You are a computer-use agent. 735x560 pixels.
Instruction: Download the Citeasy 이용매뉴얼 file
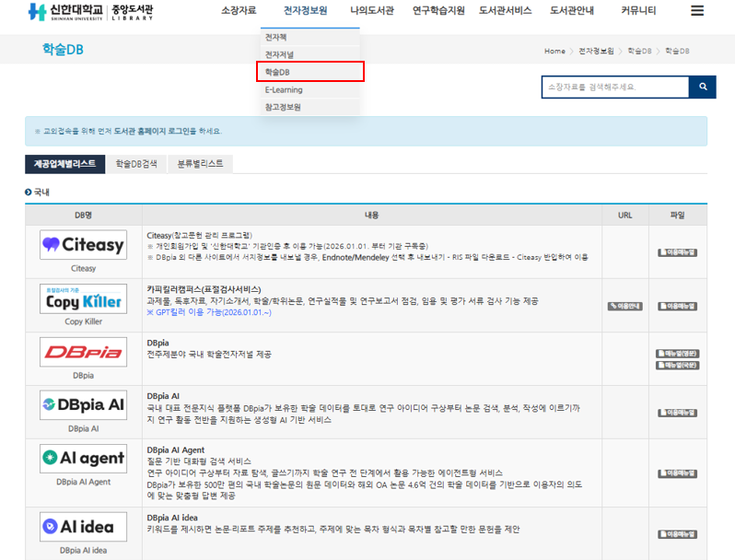click(x=677, y=252)
